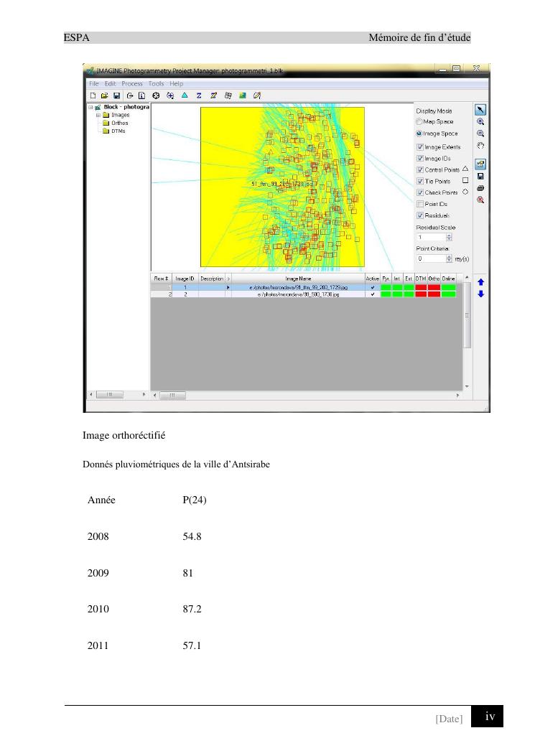
Task: Click the Save block file toolbar icon
Action: 116,95
